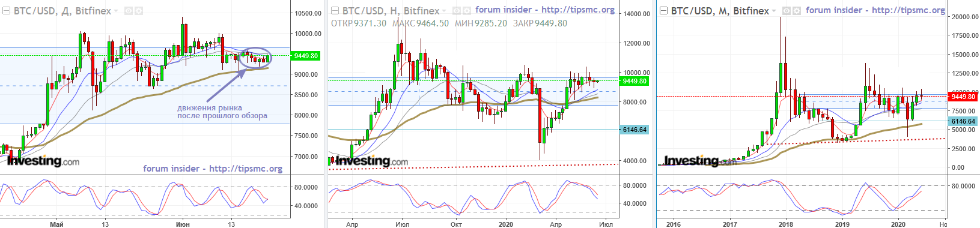The width and height of the screenshot is (980, 228).
Task: Click 80.0000 stochastic level on daily chart
Action: tap(306, 187)
